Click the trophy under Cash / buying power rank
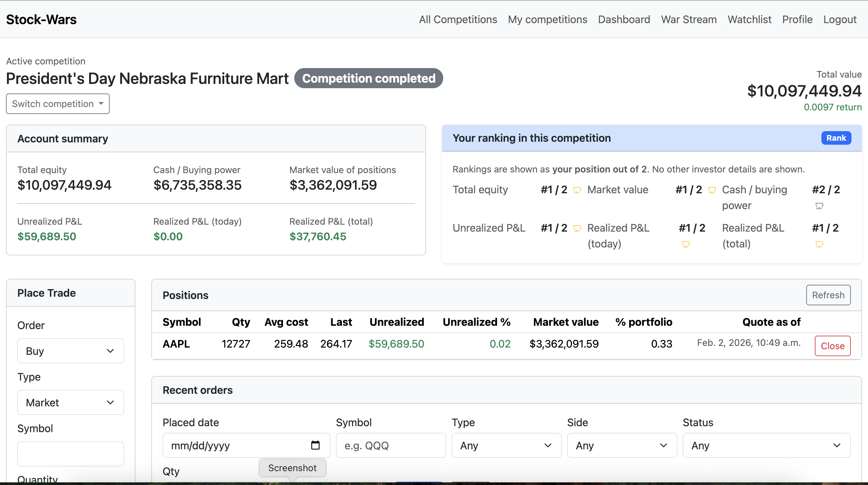Image resolution: width=868 pixels, height=485 pixels. click(x=820, y=206)
